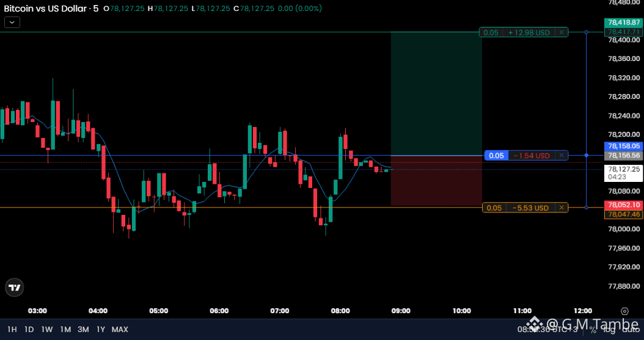This screenshot has height=340, width=644.
Task: Click the orange 78,047.46 price tag
Action: (624, 214)
